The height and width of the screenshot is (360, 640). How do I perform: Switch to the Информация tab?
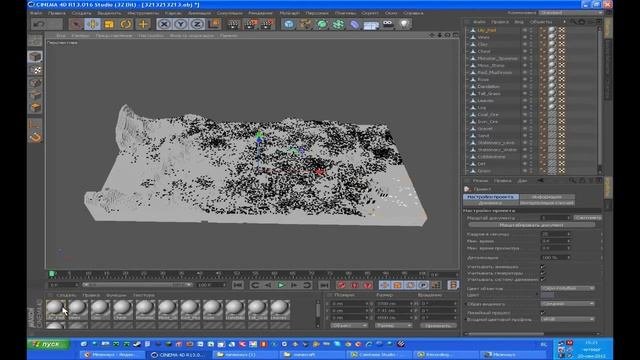point(547,197)
